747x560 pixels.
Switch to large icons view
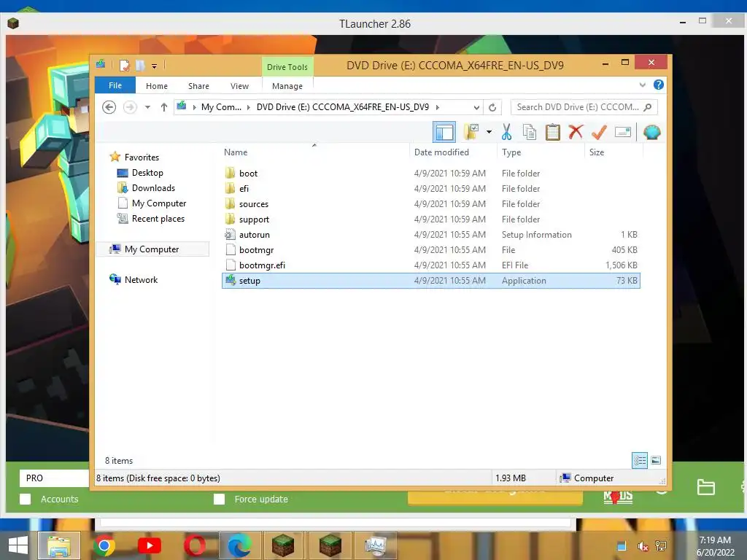[656, 460]
